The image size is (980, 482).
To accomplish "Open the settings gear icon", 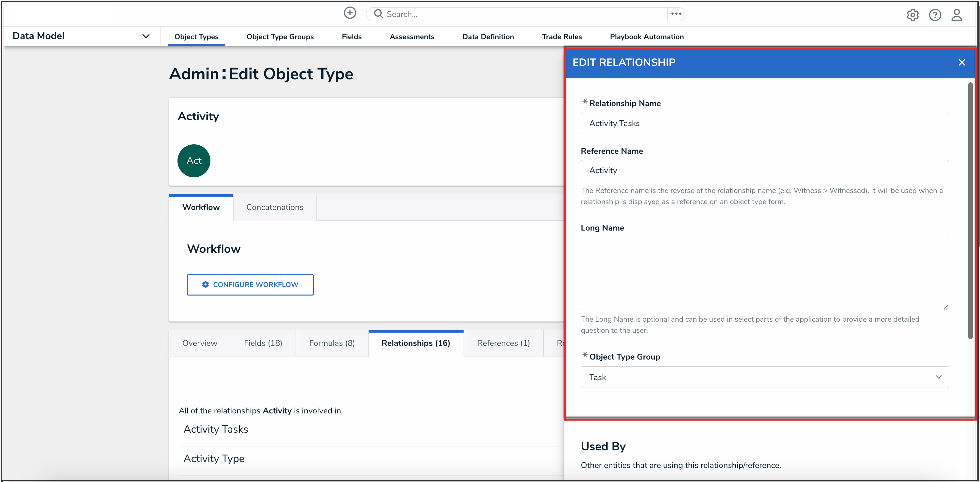I will 912,15.
